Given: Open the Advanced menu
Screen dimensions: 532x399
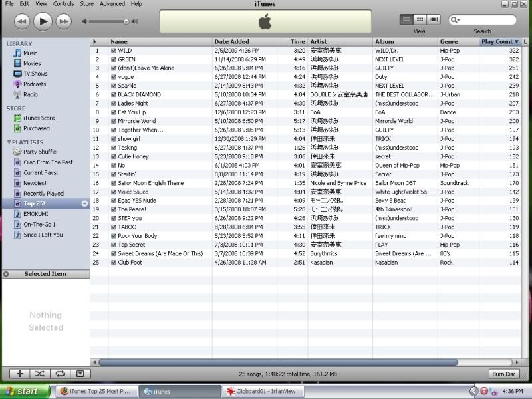Looking at the screenshot, I should (x=112, y=4).
